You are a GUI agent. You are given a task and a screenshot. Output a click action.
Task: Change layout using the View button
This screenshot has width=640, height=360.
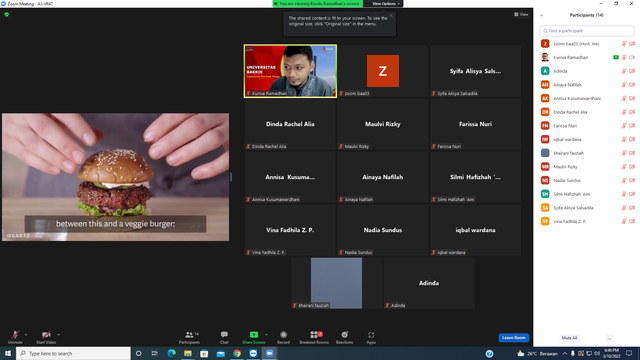click(521, 14)
